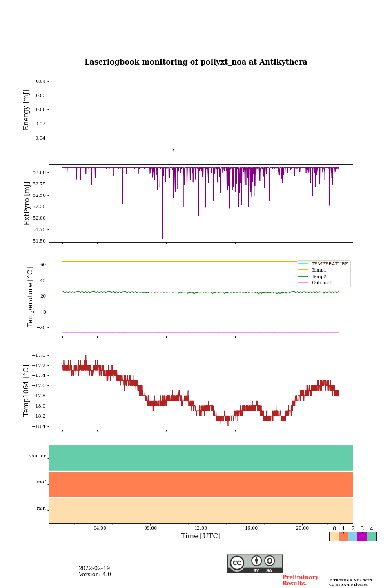
Task: Click the '51.50' ExtPyro tick label
Action: (x=40, y=241)
